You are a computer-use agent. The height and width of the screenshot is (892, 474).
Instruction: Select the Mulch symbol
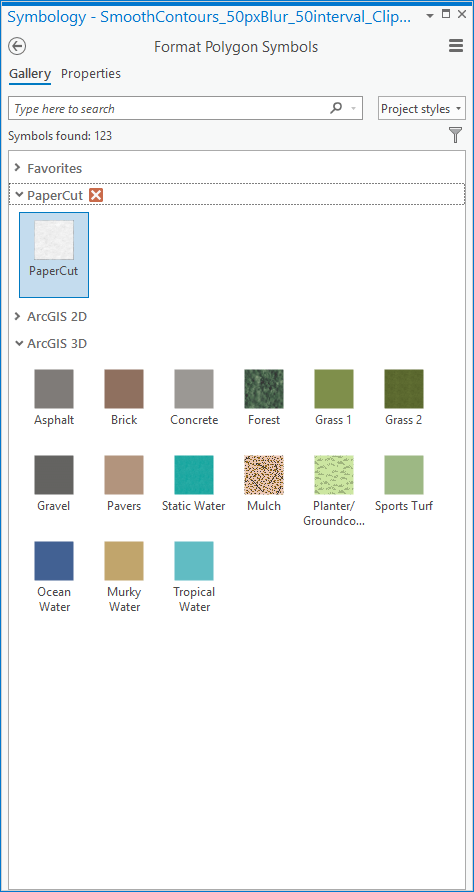[264, 484]
